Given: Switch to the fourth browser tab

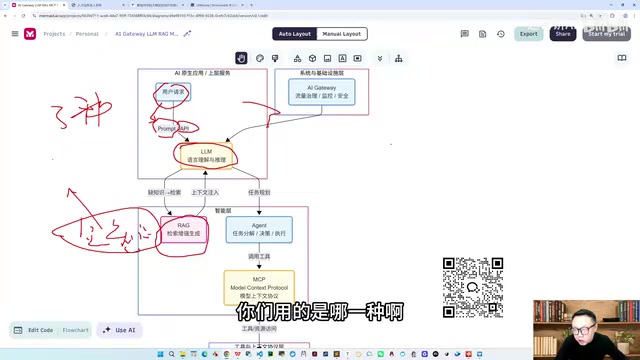Looking at the screenshot, I should [217, 5].
